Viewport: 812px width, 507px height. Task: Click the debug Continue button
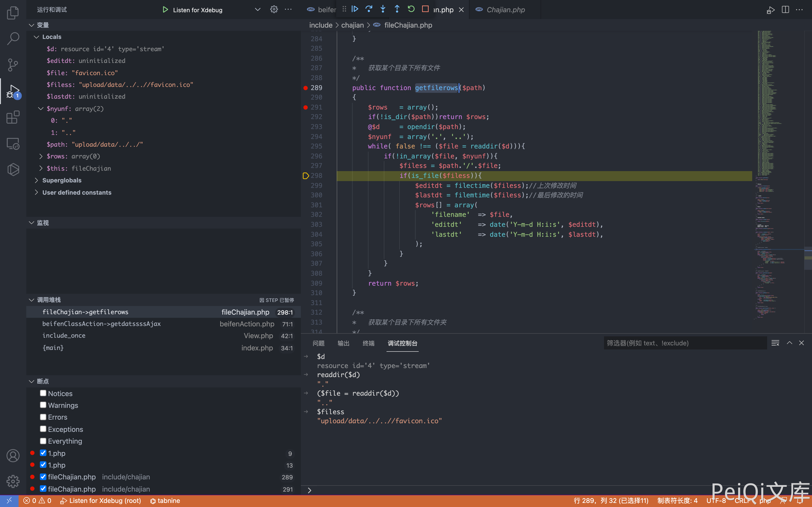point(355,9)
